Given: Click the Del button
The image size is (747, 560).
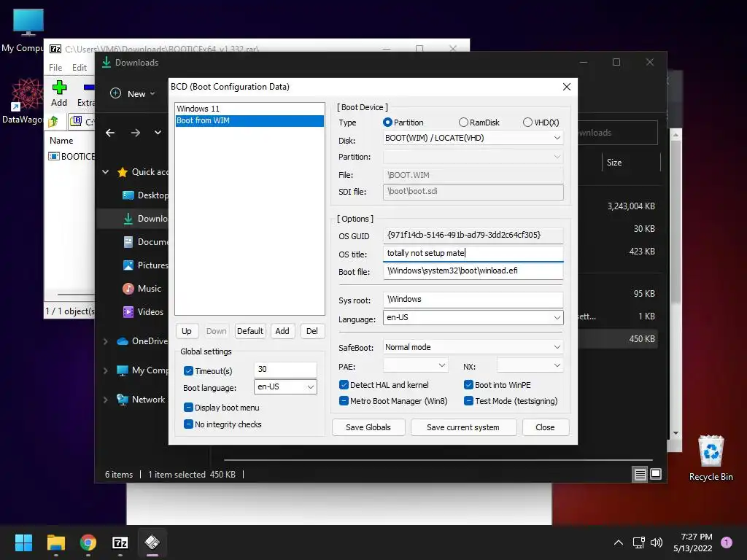Looking at the screenshot, I should click(312, 331).
